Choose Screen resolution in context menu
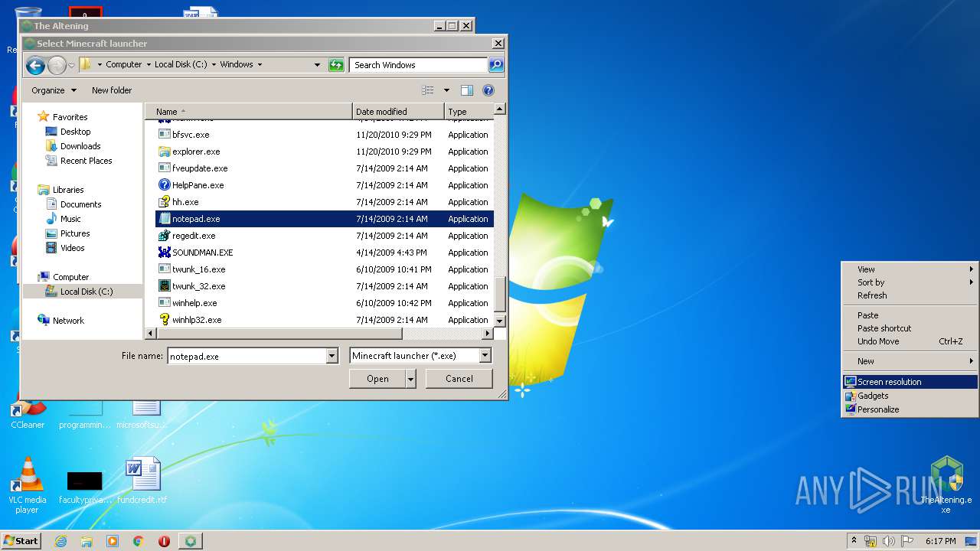The height and width of the screenshot is (551, 980). pos(910,382)
